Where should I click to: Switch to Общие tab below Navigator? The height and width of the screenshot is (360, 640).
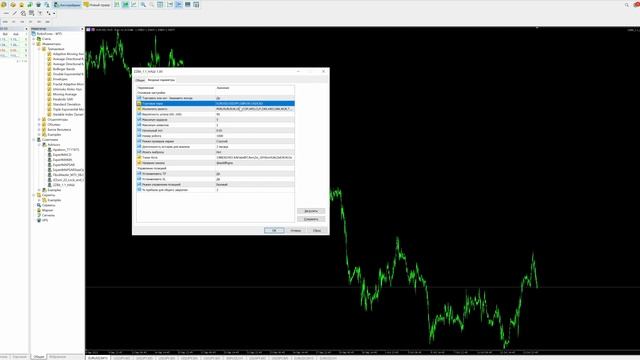(39, 357)
